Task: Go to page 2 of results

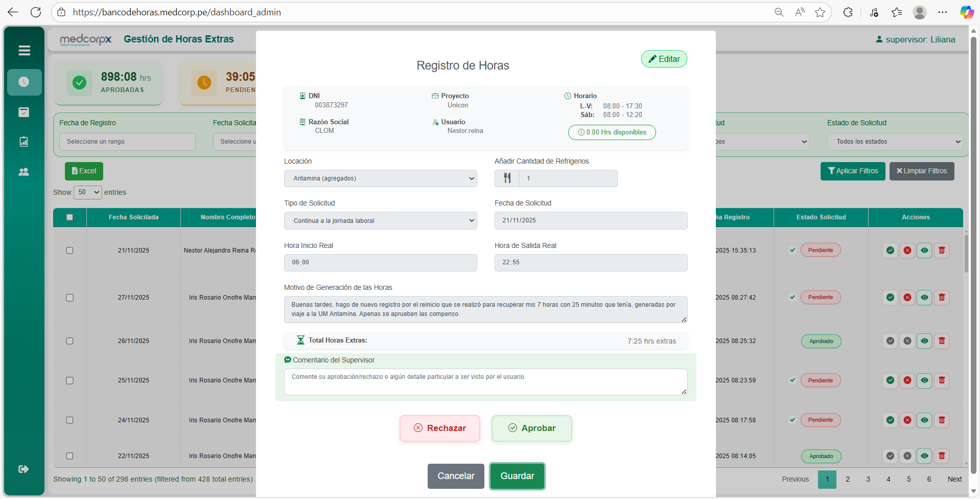Action: click(847, 479)
